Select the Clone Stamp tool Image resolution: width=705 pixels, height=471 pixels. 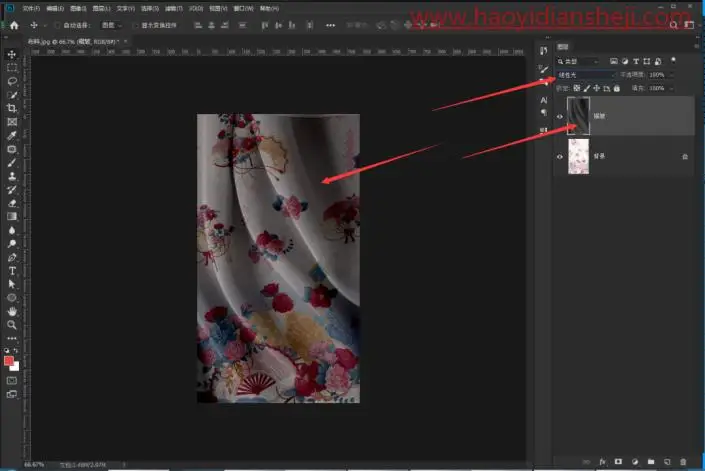[x=12, y=176]
